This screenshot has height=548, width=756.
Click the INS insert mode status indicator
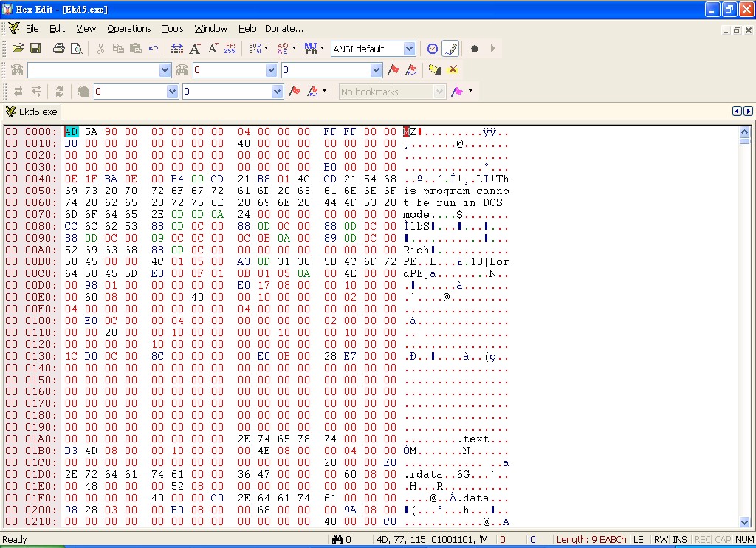[680, 539]
